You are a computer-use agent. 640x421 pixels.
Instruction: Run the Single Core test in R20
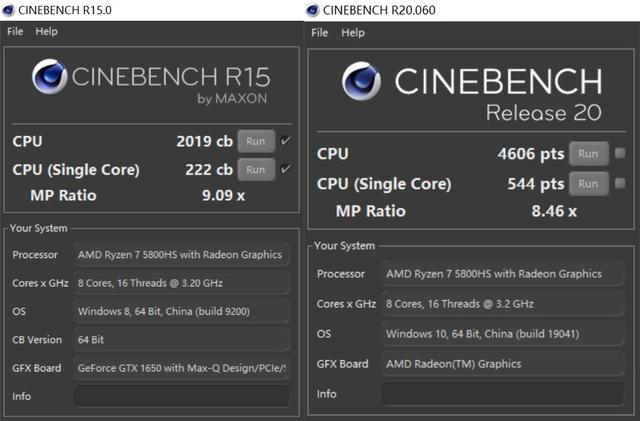coord(588,184)
